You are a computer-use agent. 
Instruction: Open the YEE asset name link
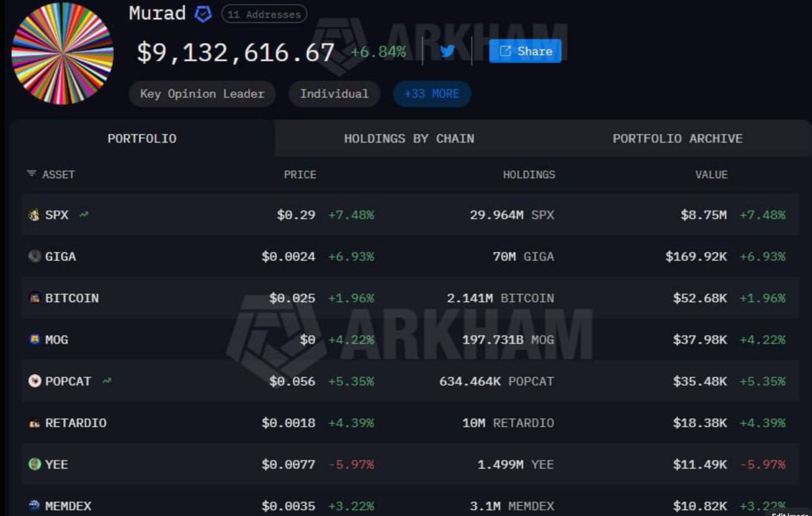pyautogui.click(x=56, y=464)
